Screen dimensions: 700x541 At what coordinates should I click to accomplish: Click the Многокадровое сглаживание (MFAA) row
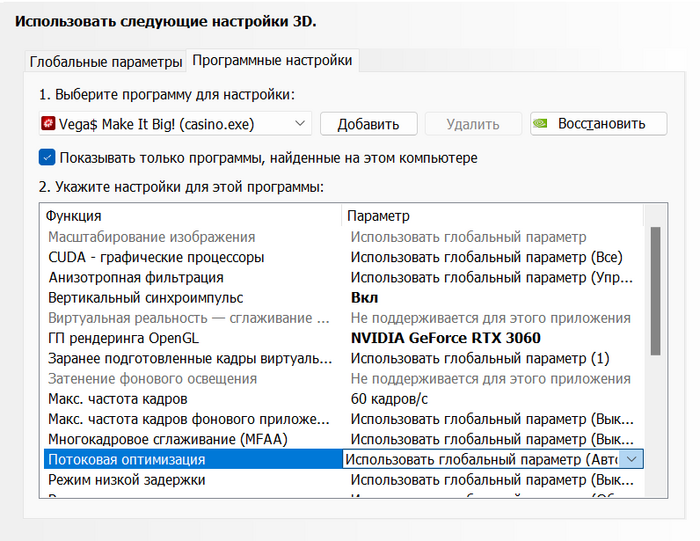tap(165, 439)
